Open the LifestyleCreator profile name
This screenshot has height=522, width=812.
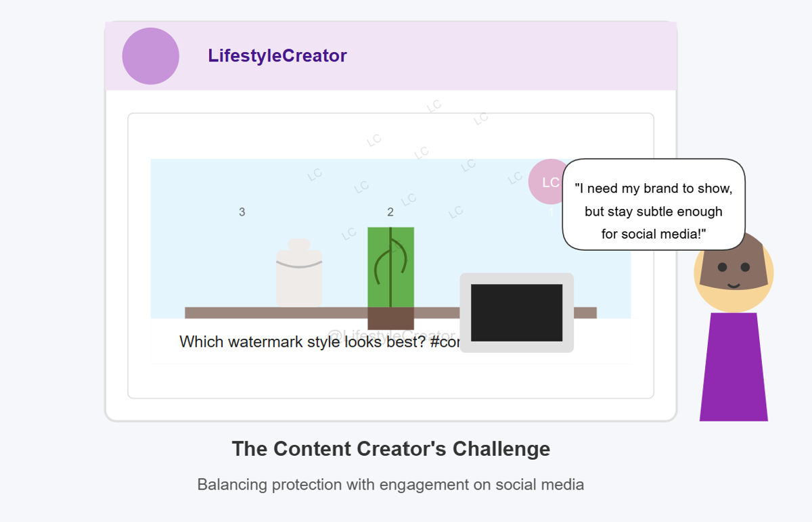click(277, 56)
